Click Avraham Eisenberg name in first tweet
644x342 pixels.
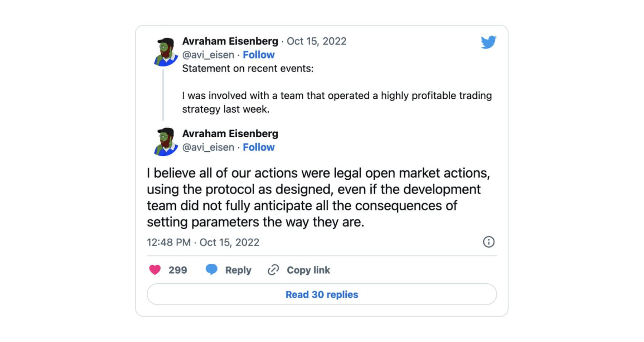[x=230, y=41]
